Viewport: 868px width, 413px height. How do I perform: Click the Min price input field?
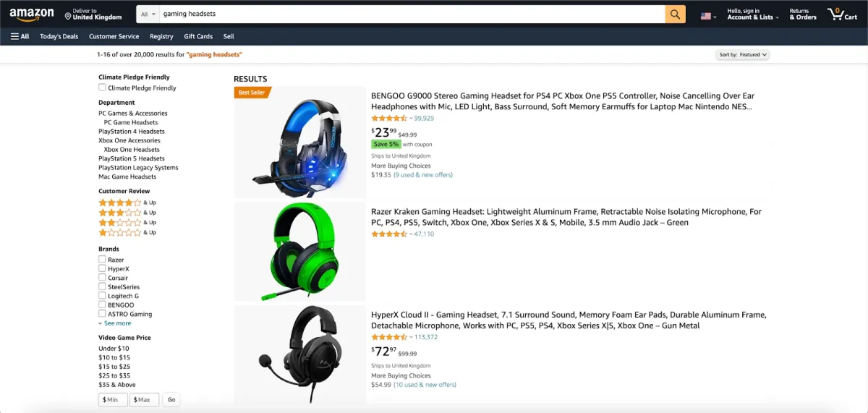pyautogui.click(x=113, y=399)
